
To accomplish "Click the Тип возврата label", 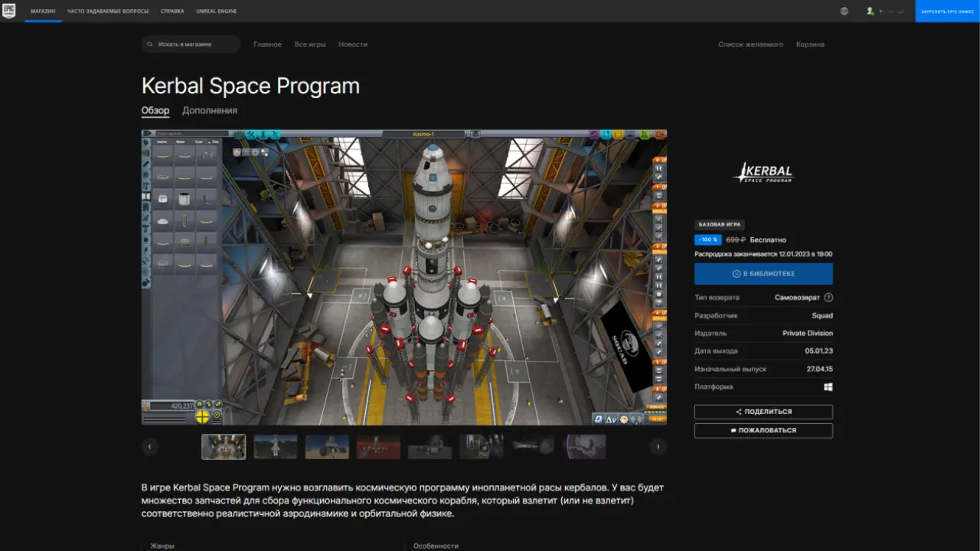I will (717, 298).
